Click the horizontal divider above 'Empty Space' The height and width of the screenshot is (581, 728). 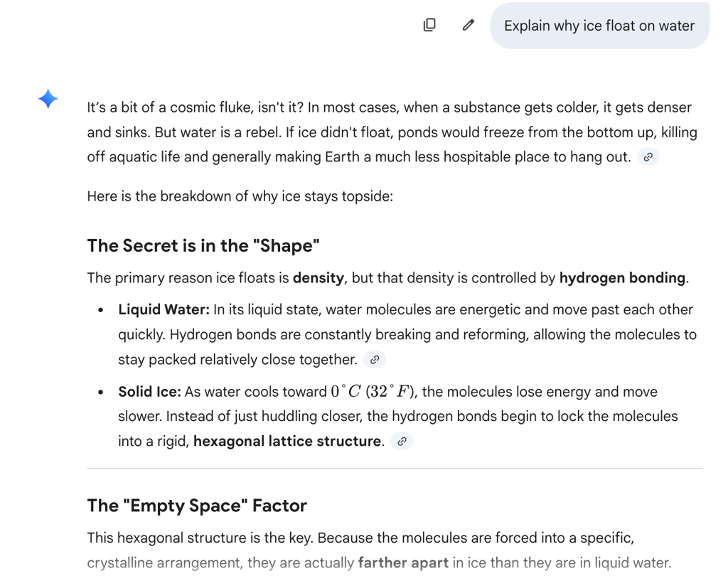point(395,468)
